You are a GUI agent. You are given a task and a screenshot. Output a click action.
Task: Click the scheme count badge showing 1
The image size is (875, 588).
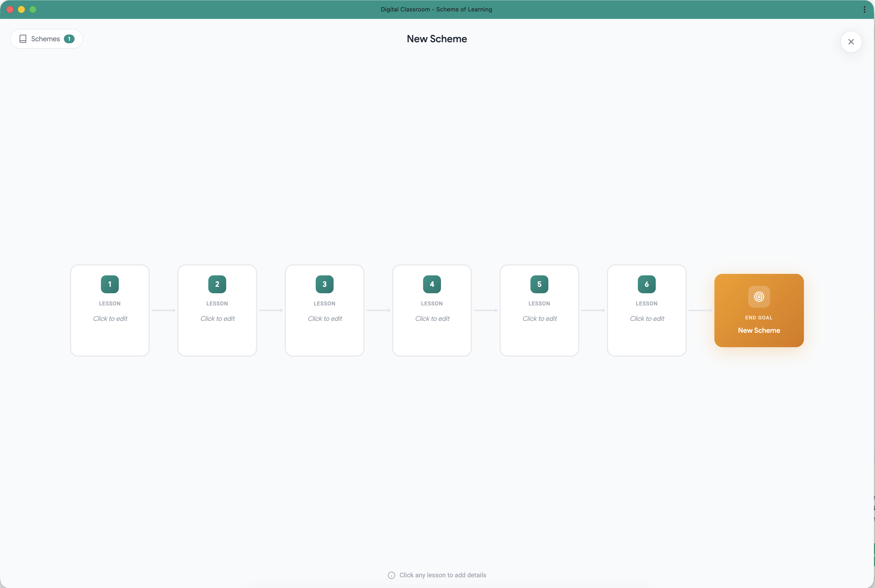(69, 39)
